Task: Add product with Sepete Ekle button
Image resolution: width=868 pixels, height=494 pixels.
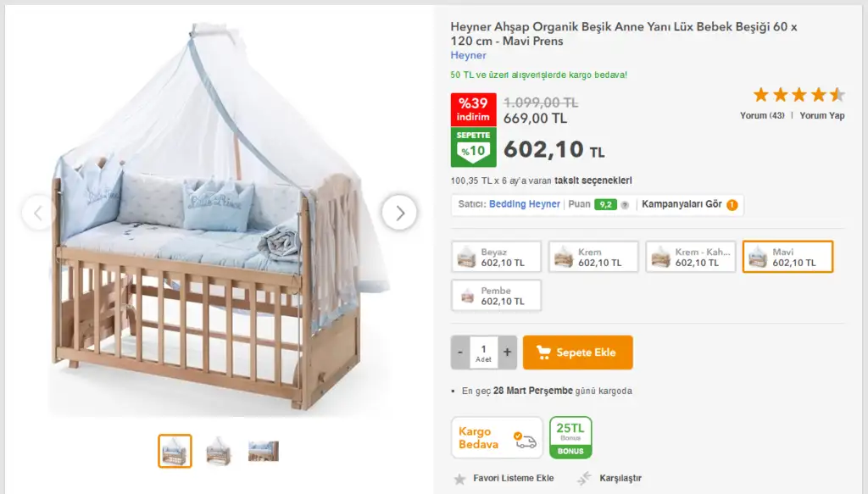Action: tap(578, 352)
